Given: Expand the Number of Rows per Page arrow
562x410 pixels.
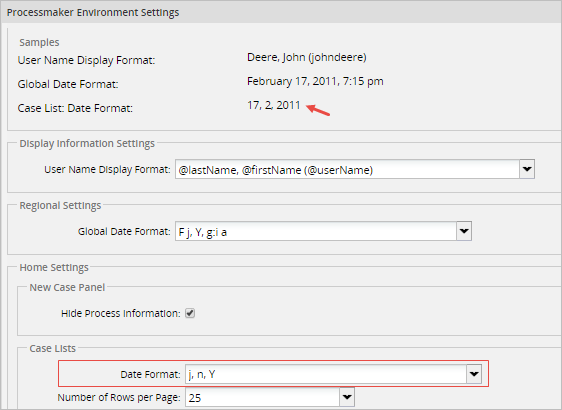Looking at the screenshot, I should point(347,397).
